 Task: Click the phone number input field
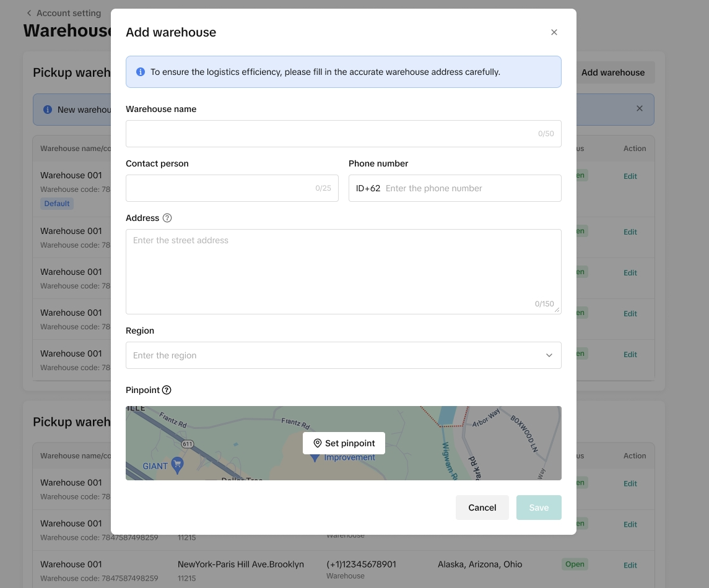click(469, 188)
